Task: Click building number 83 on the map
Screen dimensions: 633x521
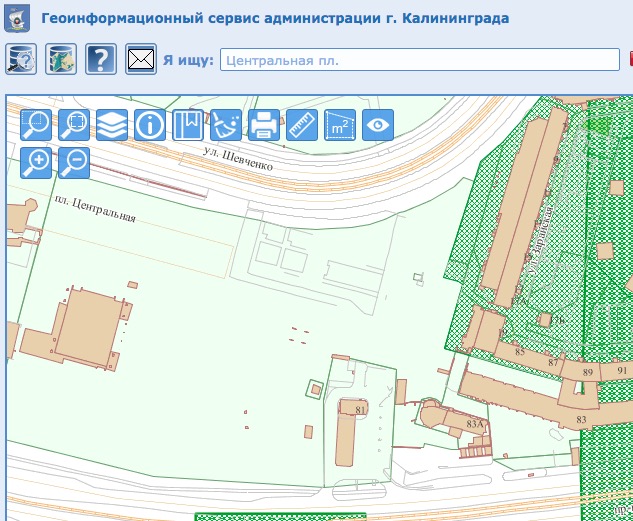Action: [581, 420]
